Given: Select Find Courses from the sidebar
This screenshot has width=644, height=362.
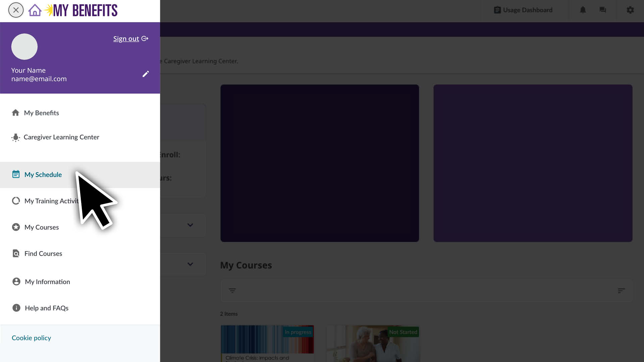Looking at the screenshot, I should click(43, 253).
